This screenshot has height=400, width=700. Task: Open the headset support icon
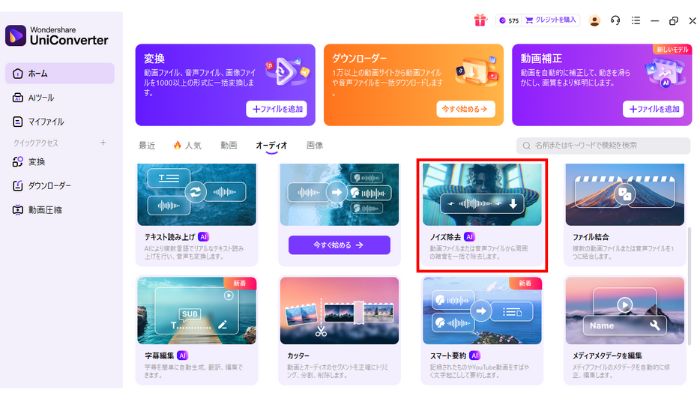[x=615, y=20]
